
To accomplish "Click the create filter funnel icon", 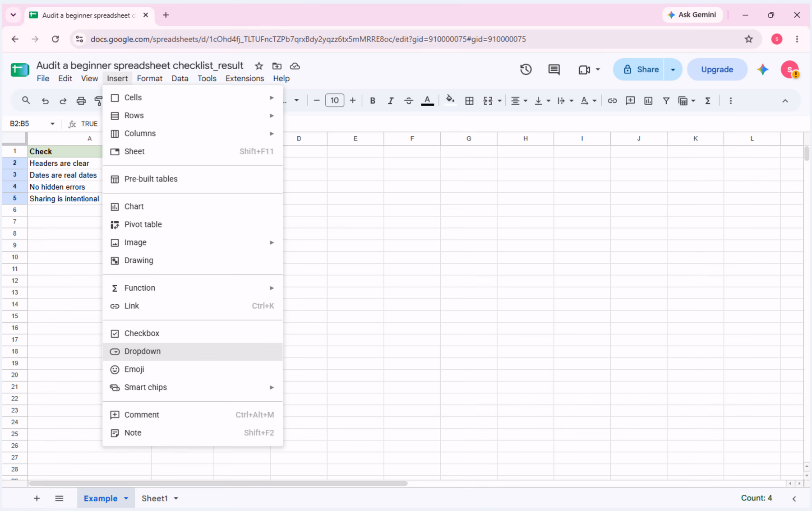I will tap(666, 101).
